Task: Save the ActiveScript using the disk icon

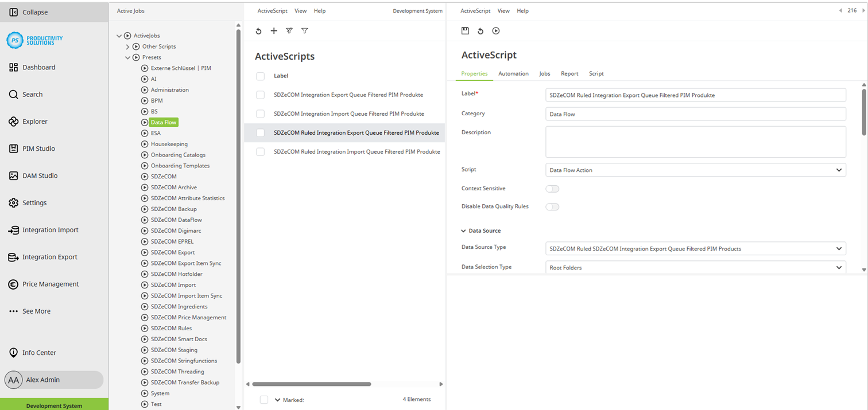Action: click(465, 30)
